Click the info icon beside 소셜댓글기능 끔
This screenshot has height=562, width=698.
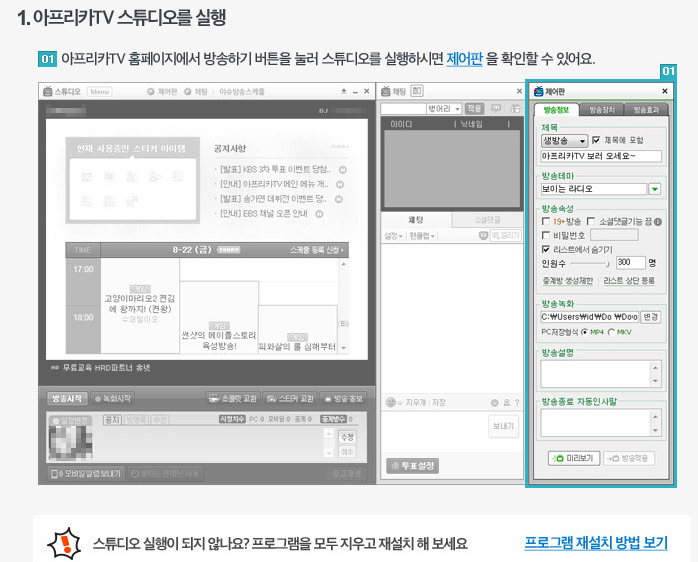[x=658, y=222]
